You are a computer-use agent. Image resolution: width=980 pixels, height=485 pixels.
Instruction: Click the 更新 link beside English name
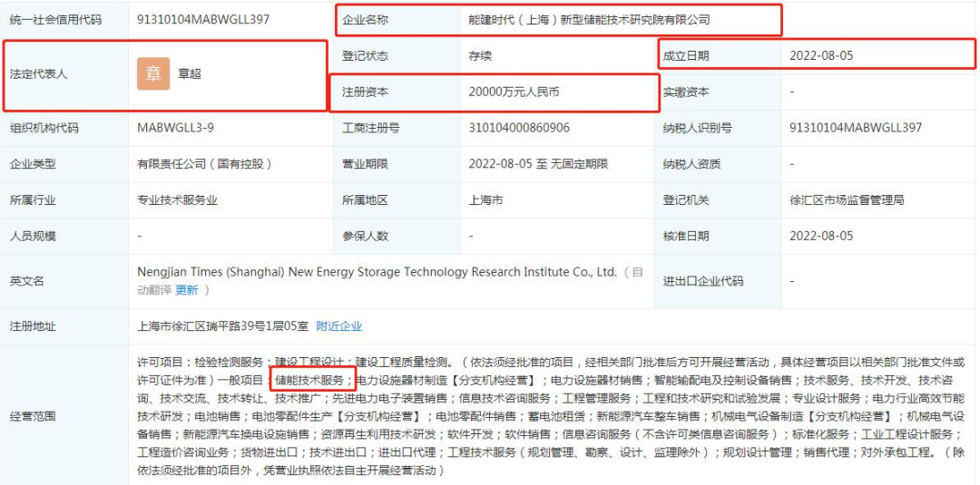pyautogui.click(x=186, y=289)
